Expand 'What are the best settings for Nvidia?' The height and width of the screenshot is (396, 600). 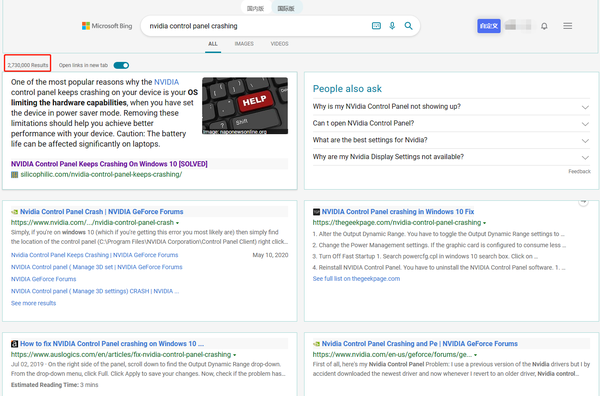tap(451, 140)
